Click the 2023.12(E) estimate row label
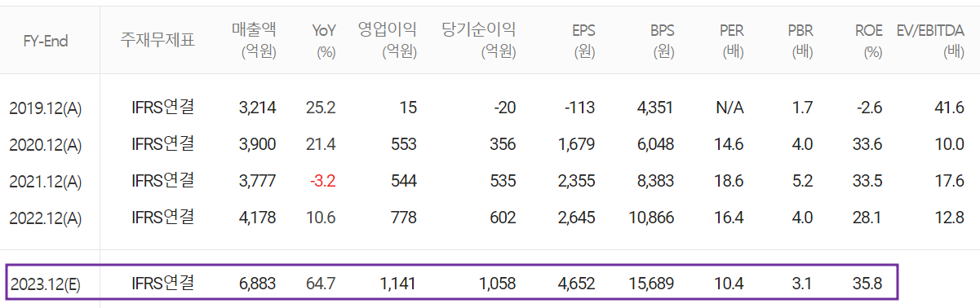Image resolution: width=980 pixels, height=308 pixels. pyautogui.click(x=46, y=284)
